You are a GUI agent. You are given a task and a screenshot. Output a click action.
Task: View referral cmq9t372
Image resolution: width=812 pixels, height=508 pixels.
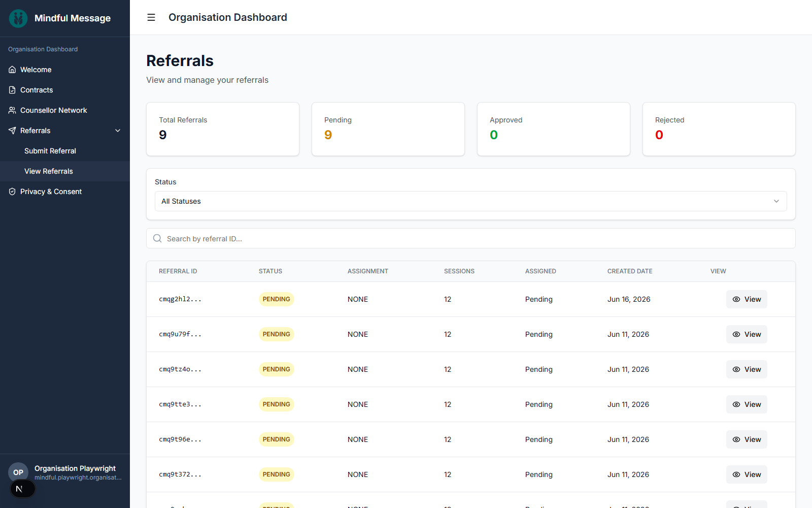point(747,474)
